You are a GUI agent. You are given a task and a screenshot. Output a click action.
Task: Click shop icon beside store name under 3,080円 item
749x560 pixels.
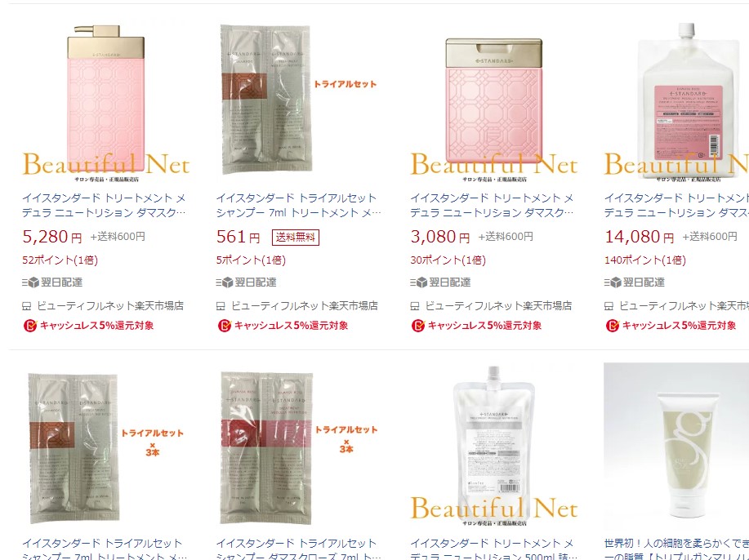(415, 306)
